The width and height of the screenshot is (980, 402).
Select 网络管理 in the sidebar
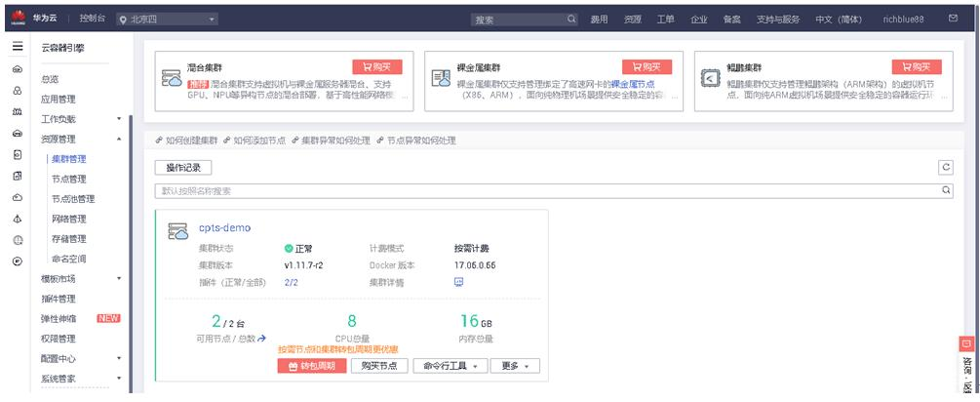coord(69,219)
